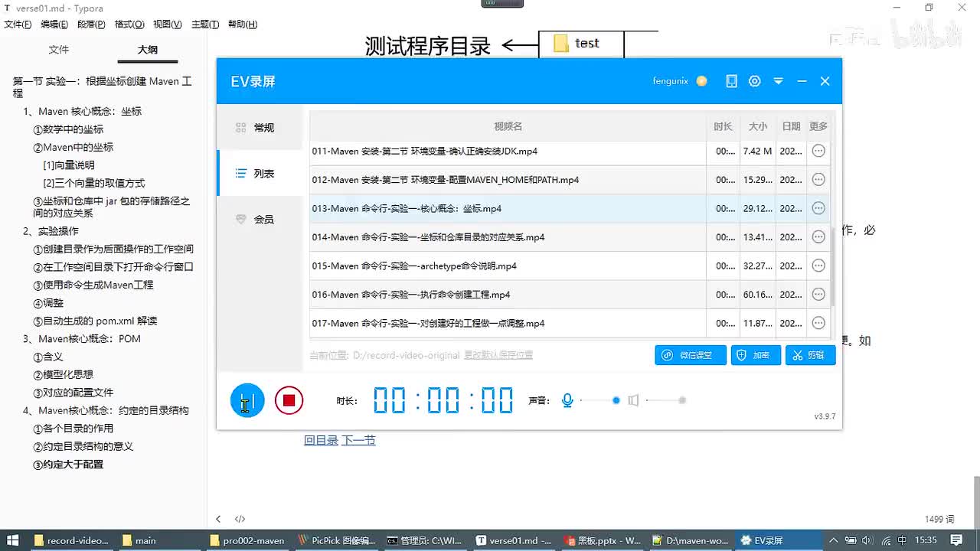Screen dimensions: 980x551
Task: Click the 剪辑 button
Action: tap(810, 355)
